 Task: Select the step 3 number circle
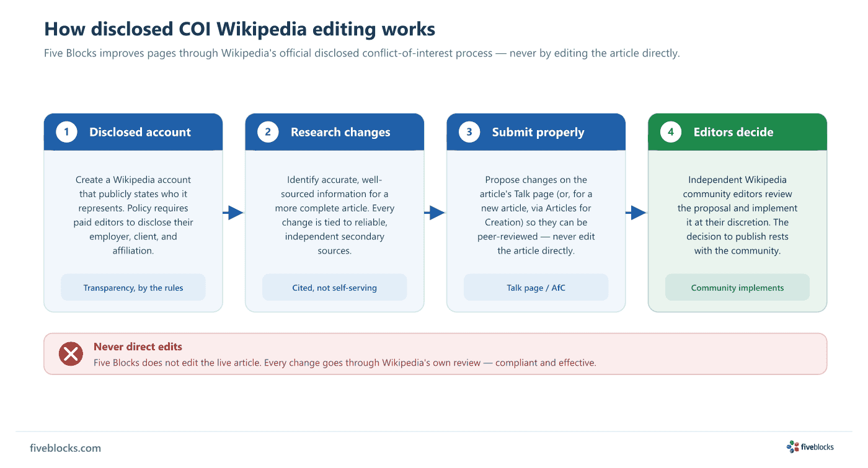pos(469,132)
